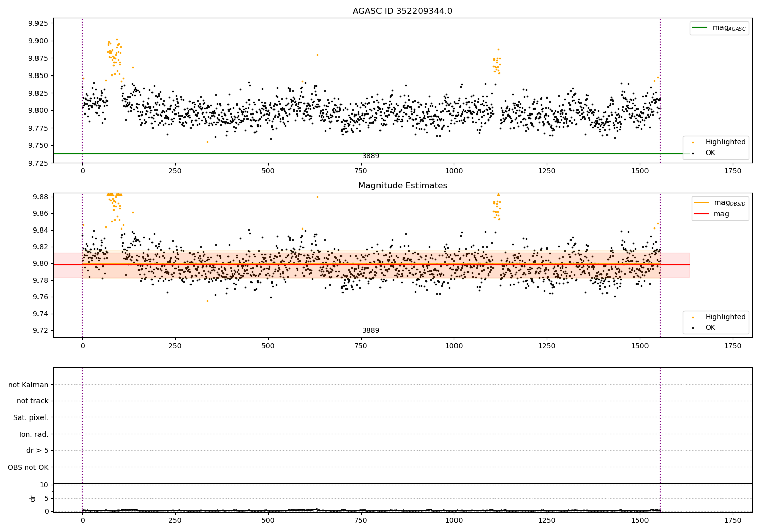Viewport: 760px width, 532px height.
Task: Click the '9.78' y-tick of Magnitude Estimates plot
Action: click(x=40, y=280)
